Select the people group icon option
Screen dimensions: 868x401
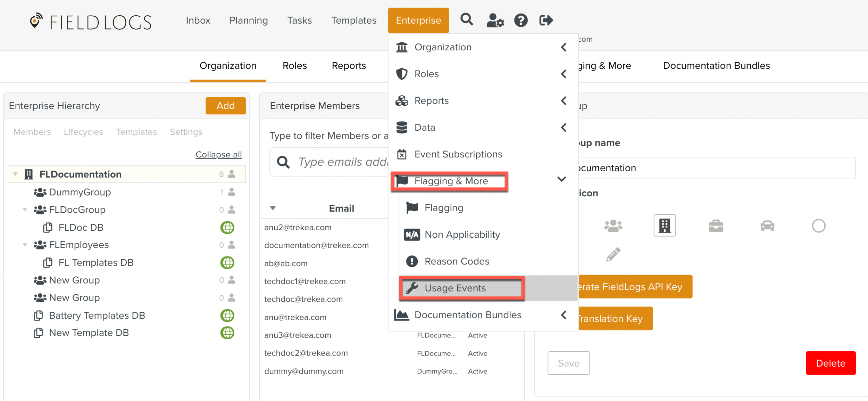click(x=613, y=226)
